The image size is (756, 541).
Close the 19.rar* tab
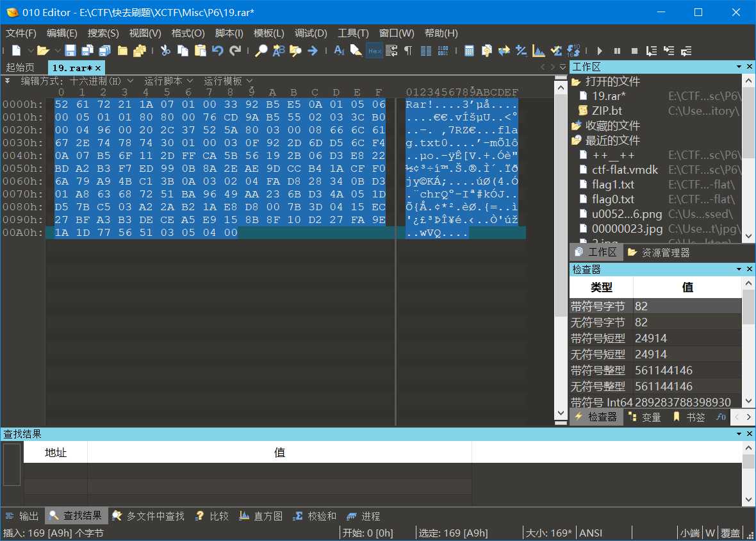pos(98,68)
